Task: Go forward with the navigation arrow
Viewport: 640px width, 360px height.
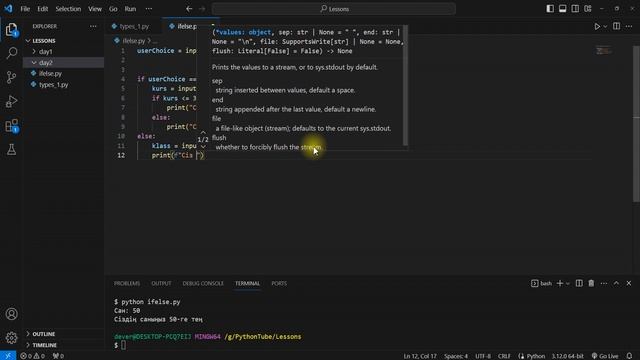Action: click(202, 9)
